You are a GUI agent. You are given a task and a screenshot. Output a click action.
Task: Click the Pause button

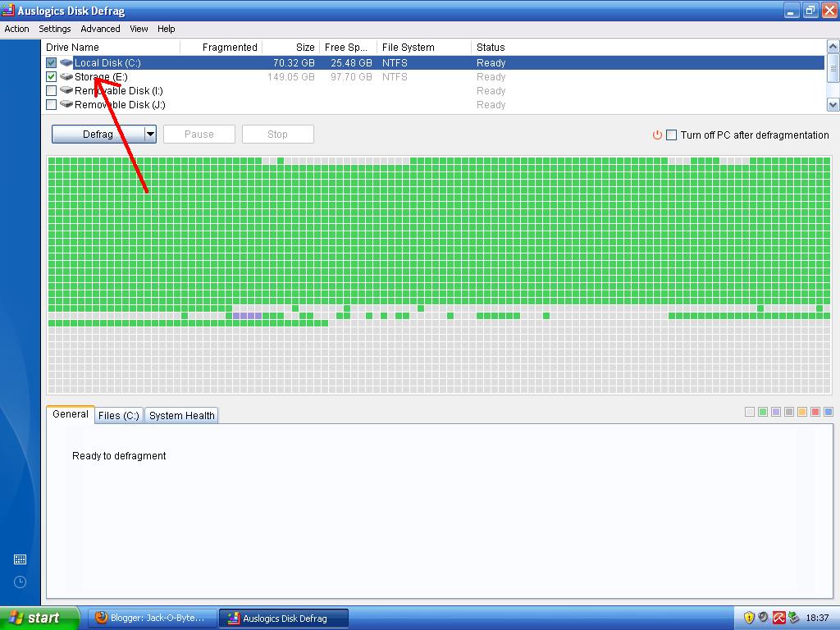[x=199, y=134]
